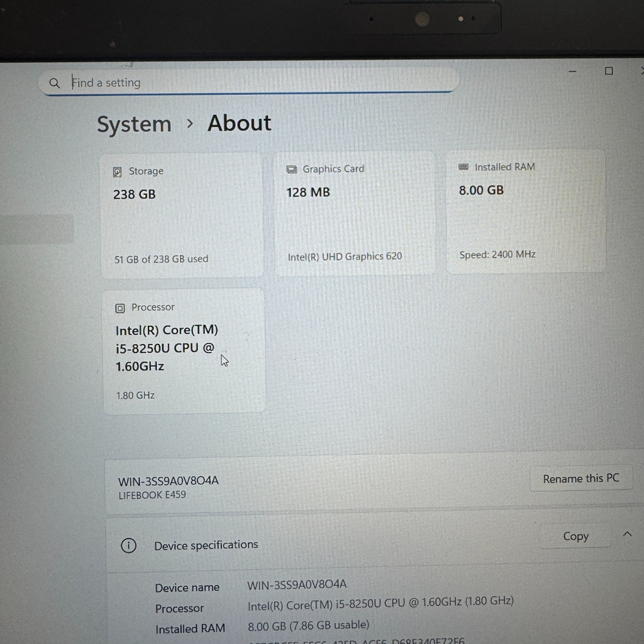Click the Installed RAM memory icon
This screenshot has width=644, height=644.
(x=464, y=167)
